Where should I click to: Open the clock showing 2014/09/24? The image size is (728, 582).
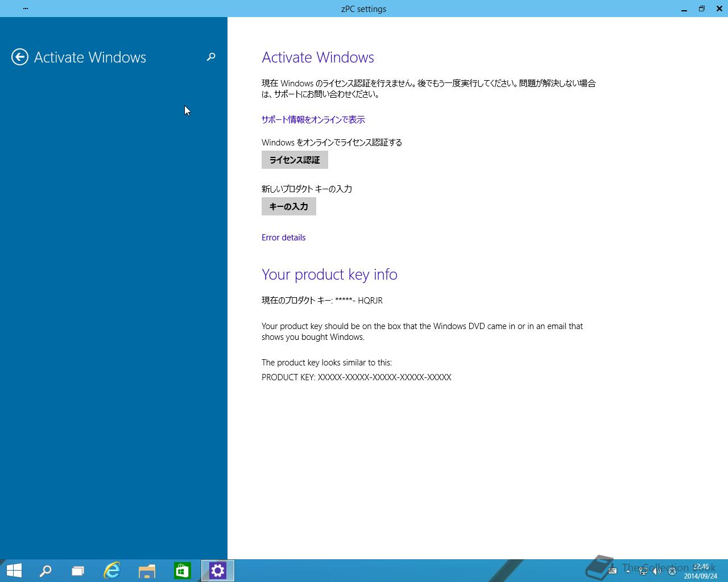click(701, 571)
